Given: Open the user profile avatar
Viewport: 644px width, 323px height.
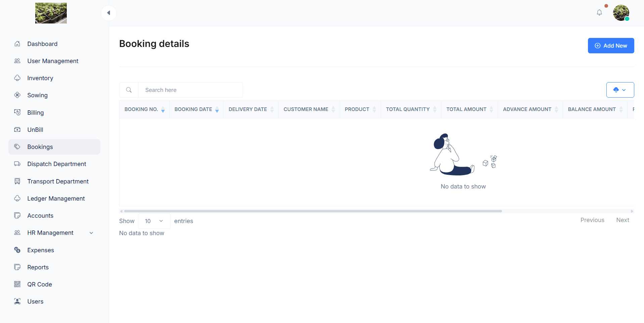Looking at the screenshot, I should 621,13.
